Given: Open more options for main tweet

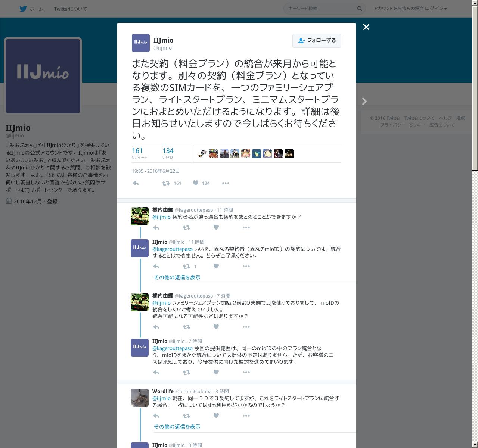Looking at the screenshot, I should click(226, 183).
